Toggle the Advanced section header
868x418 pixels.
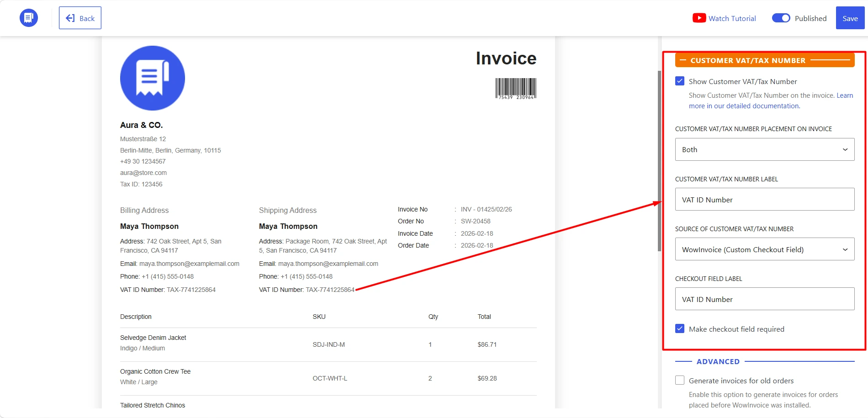click(765, 361)
